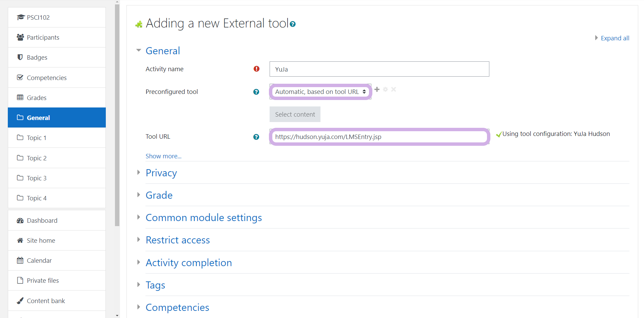This screenshot has width=644, height=318.
Task: Click the Tool URL text field
Action: pos(379,137)
